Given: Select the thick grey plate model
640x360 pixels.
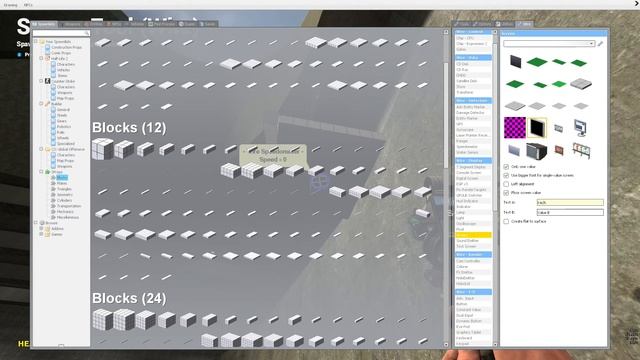Looking at the screenshot, I should point(580,84).
